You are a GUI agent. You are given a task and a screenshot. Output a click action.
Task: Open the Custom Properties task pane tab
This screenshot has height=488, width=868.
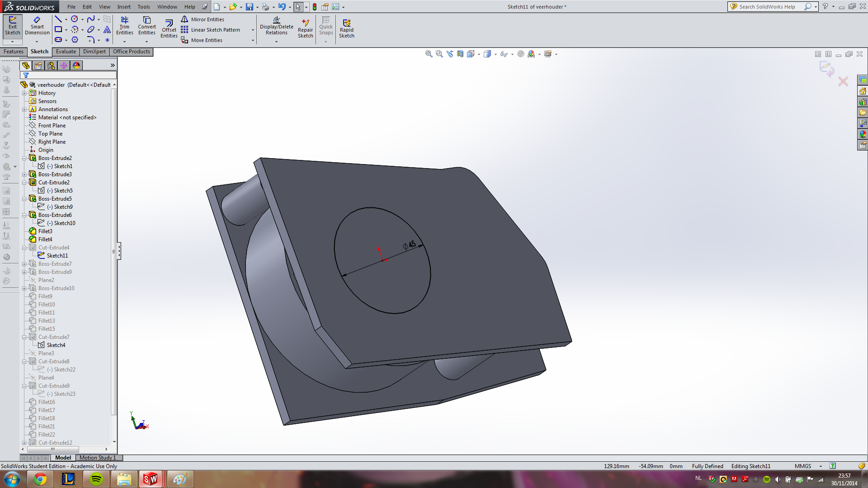(863, 145)
